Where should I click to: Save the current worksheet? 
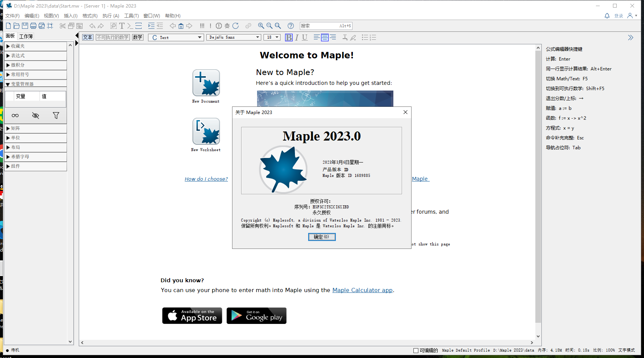tap(25, 26)
